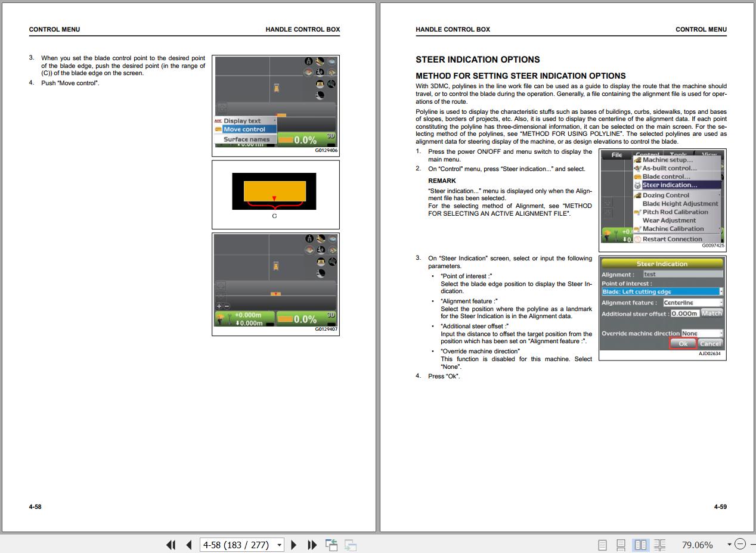
Task: Click Match in the Steer Indication figure
Action: 712,313
